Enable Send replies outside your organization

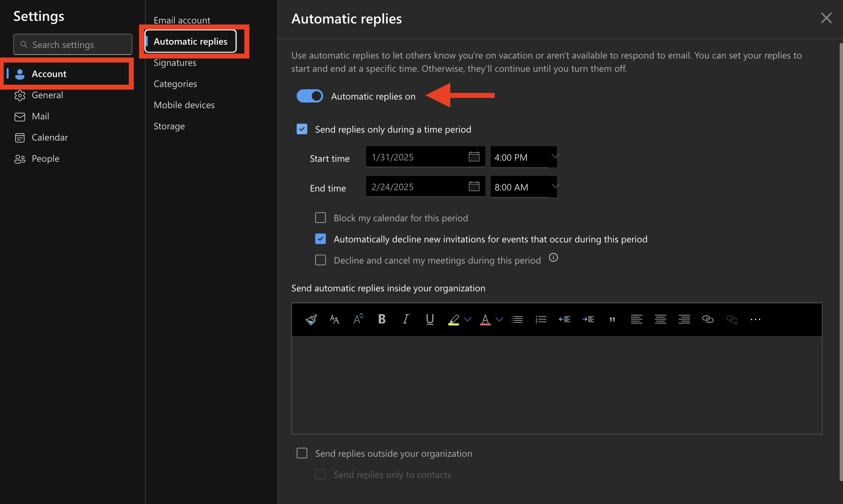pyautogui.click(x=302, y=453)
